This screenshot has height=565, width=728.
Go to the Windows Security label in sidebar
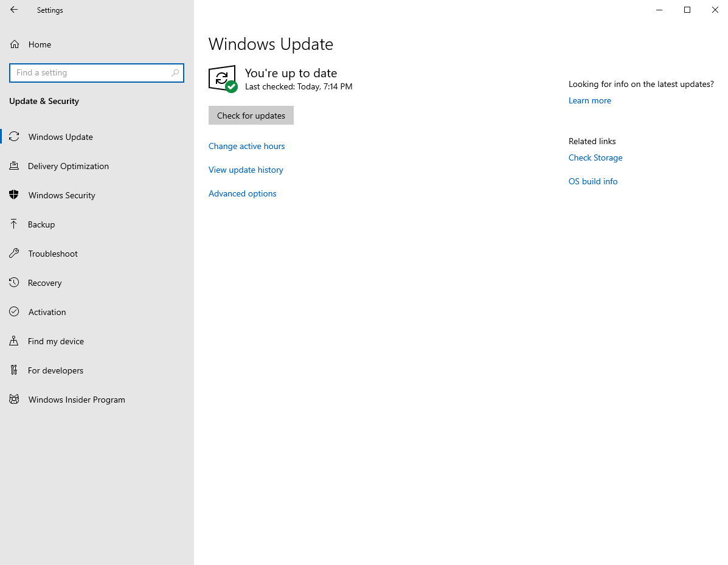point(62,195)
